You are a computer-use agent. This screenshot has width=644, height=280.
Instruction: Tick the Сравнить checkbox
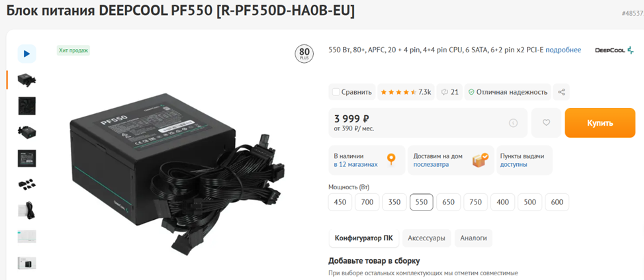click(x=336, y=92)
